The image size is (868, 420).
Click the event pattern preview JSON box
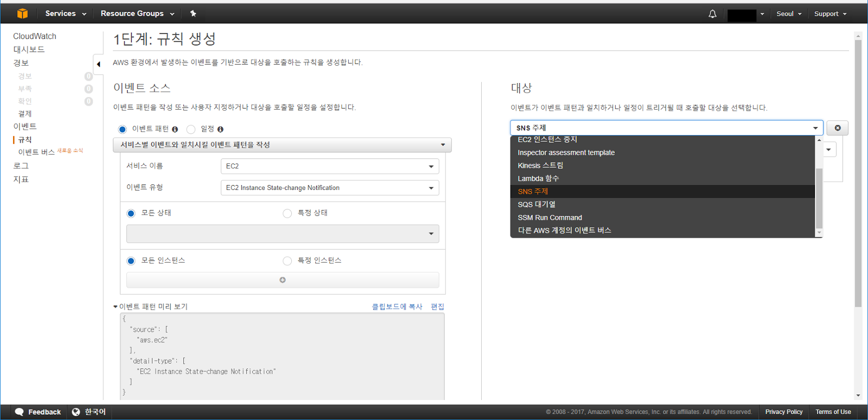pos(282,357)
